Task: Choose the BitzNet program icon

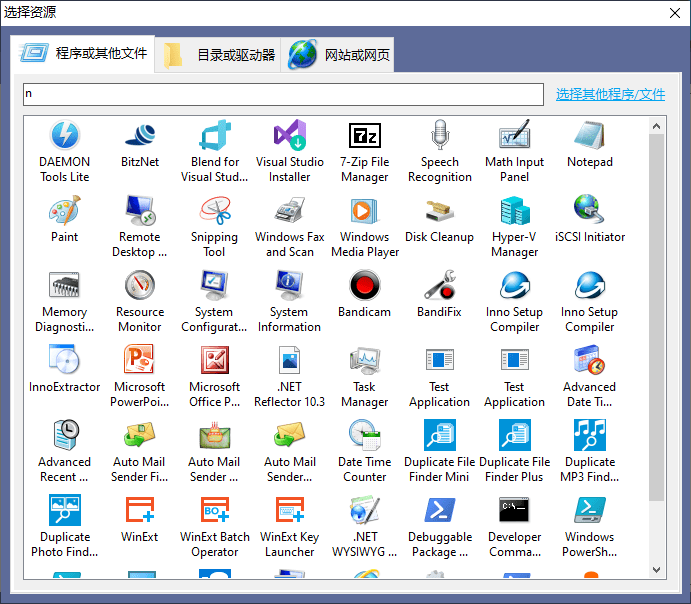Action: coord(140,135)
